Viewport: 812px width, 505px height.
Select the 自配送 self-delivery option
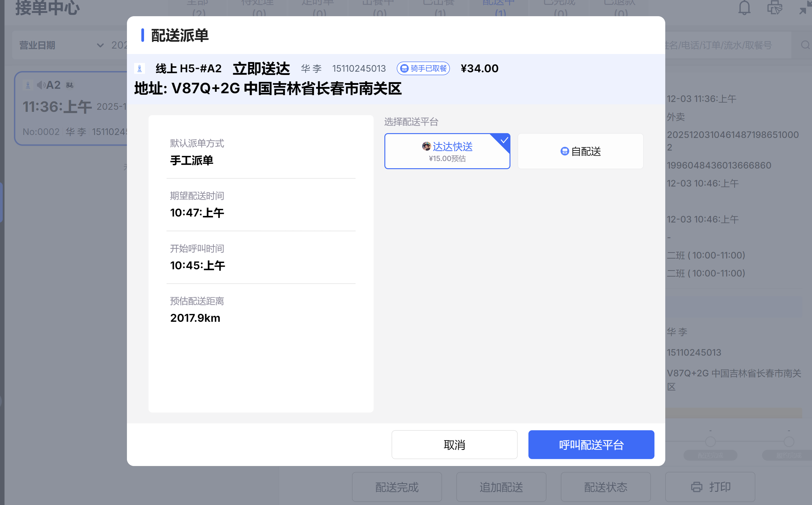(x=580, y=151)
